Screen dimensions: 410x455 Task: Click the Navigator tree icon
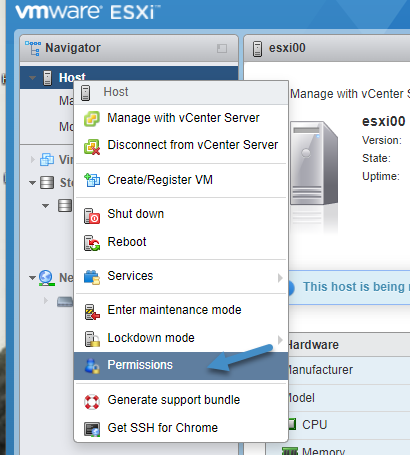pyautogui.click(x=33, y=48)
